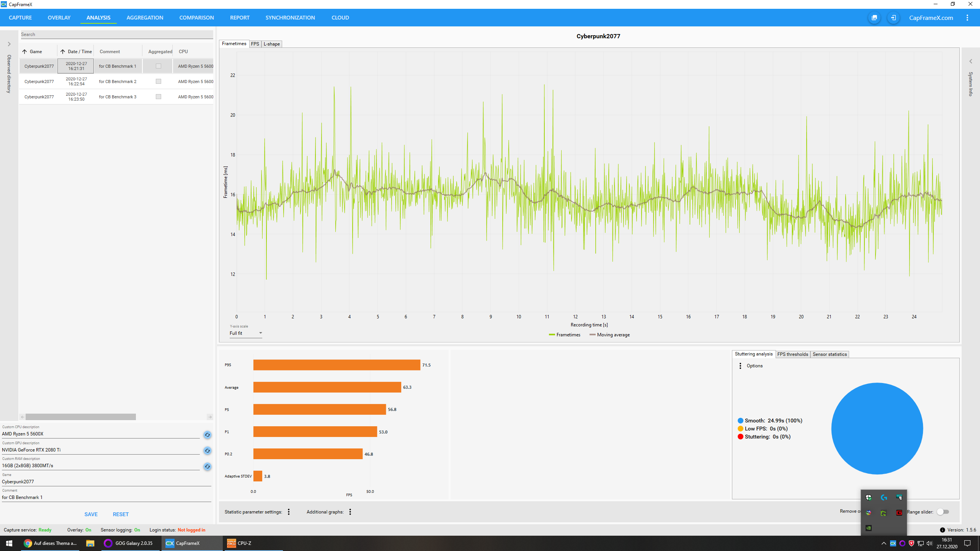The width and height of the screenshot is (980, 551).
Task: Open the three-dot menu beside CapFrameX.com
Action: pyautogui.click(x=967, y=18)
